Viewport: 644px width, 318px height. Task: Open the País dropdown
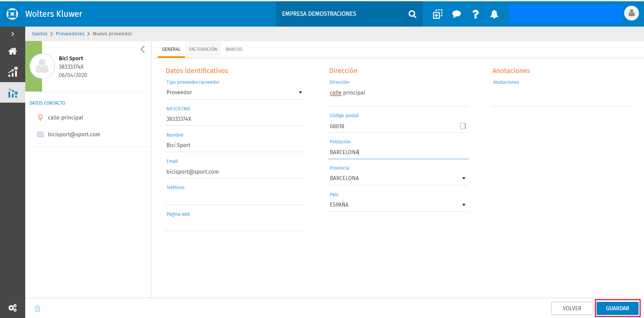[399, 205]
